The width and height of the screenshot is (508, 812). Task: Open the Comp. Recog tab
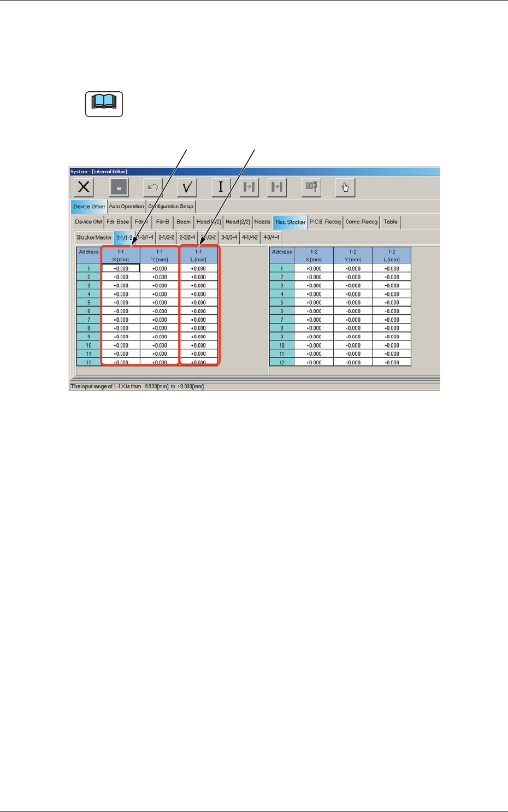[362, 222]
